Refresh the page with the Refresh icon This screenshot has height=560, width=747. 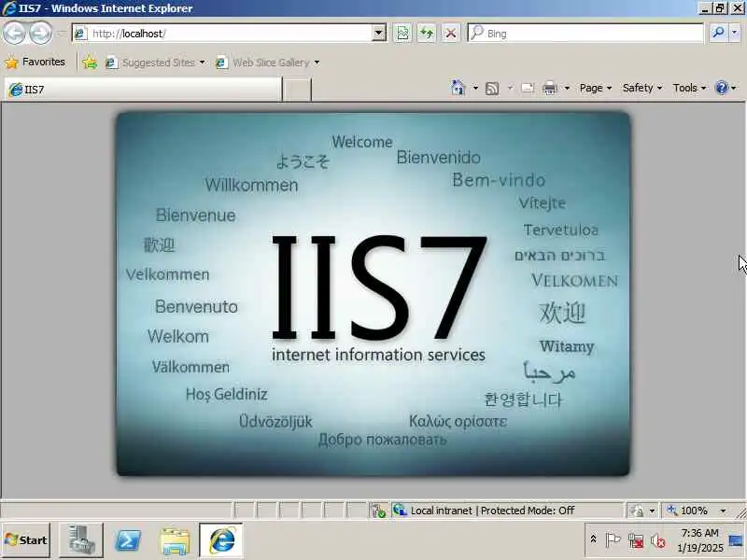point(427,34)
